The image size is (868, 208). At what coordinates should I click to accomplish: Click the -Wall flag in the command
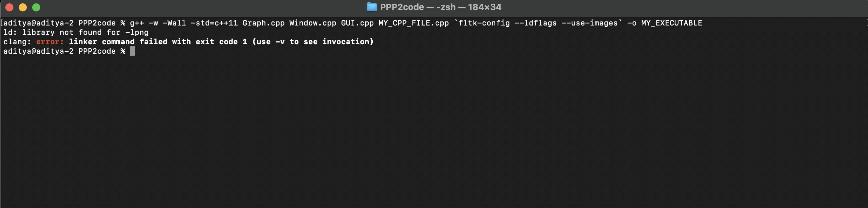pos(174,23)
